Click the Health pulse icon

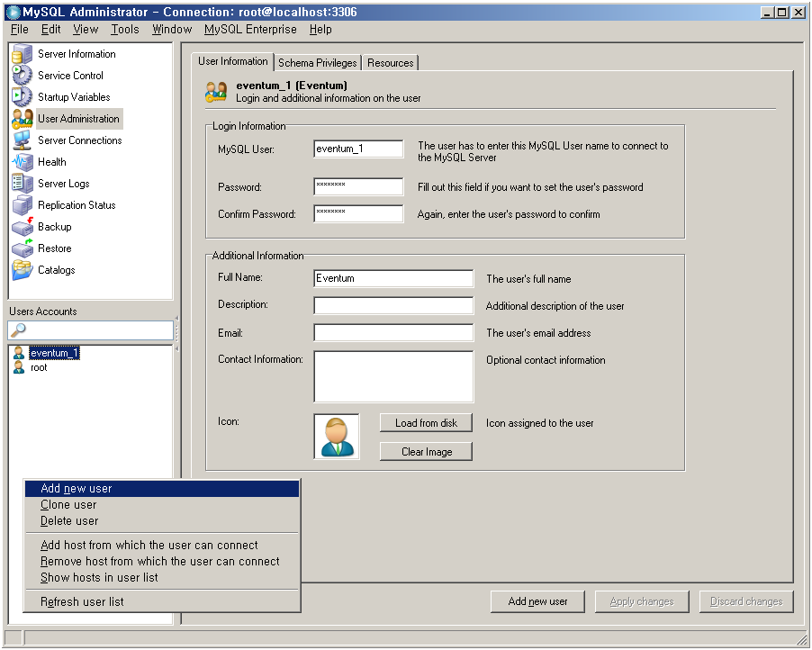[23, 162]
